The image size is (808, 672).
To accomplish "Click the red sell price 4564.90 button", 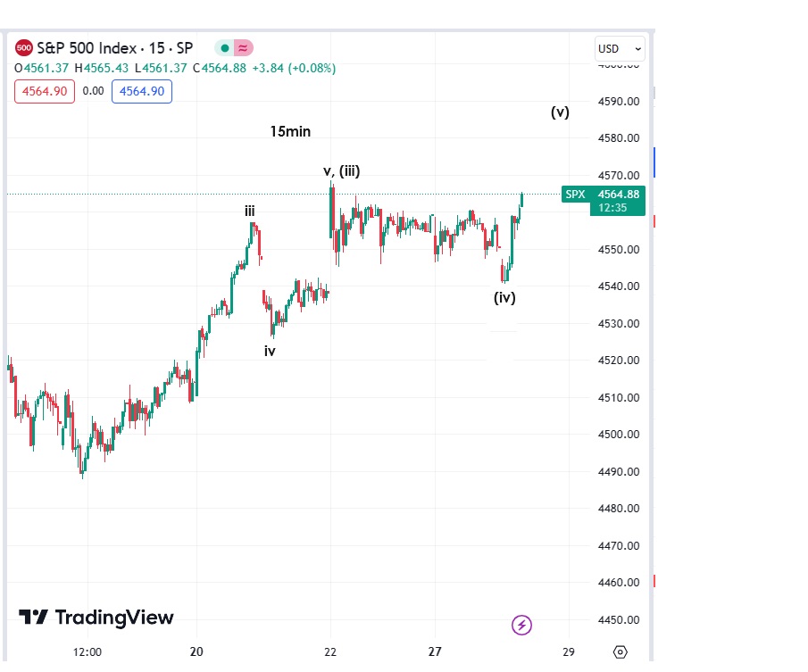I will point(45,91).
